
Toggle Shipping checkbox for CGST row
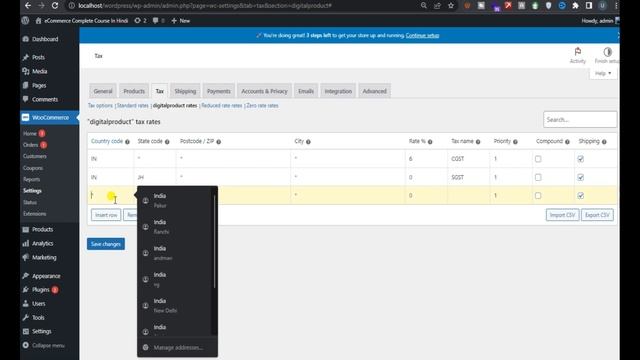point(580,159)
